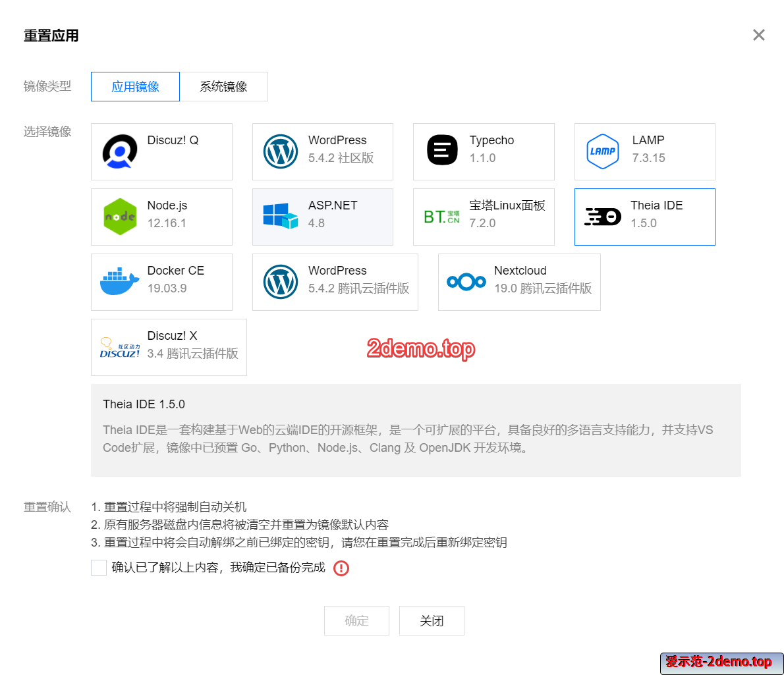Click the Discuz! Q logo icon
Image resolution: width=784 pixels, height=675 pixels.
point(120,151)
